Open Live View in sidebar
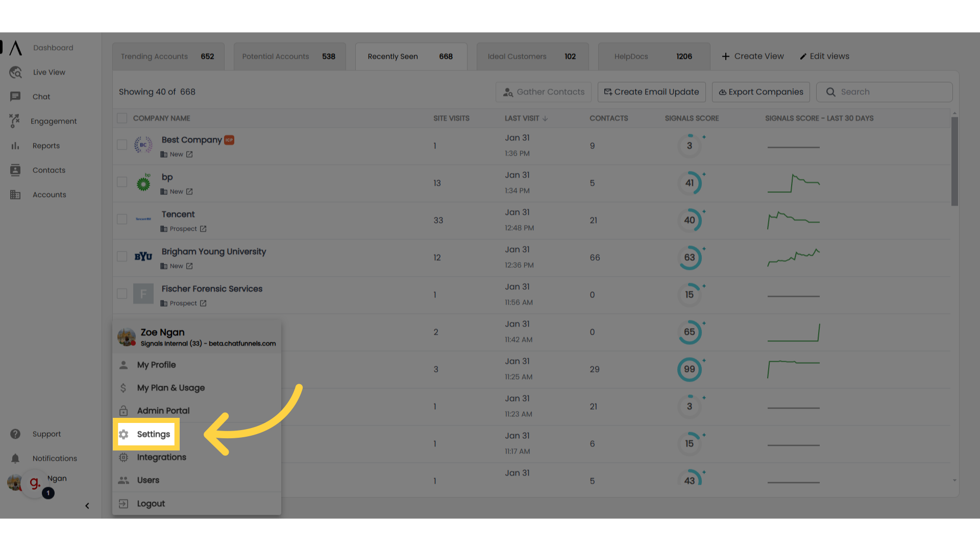980x551 pixels. (x=48, y=72)
